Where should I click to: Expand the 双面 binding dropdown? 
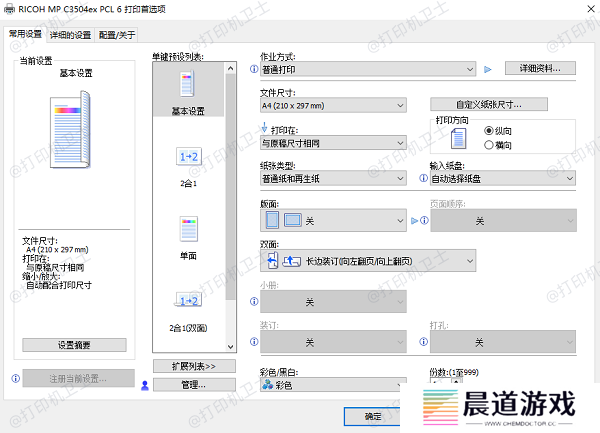368,261
